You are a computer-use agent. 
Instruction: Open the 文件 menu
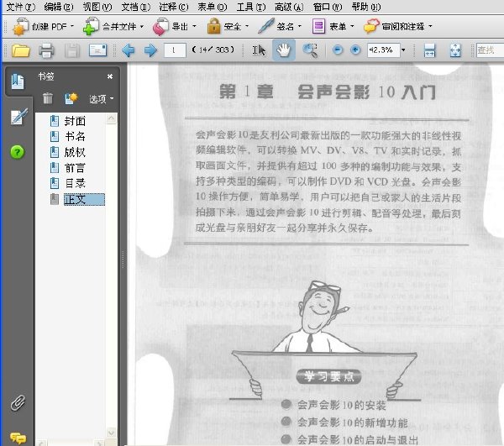point(20,7)
